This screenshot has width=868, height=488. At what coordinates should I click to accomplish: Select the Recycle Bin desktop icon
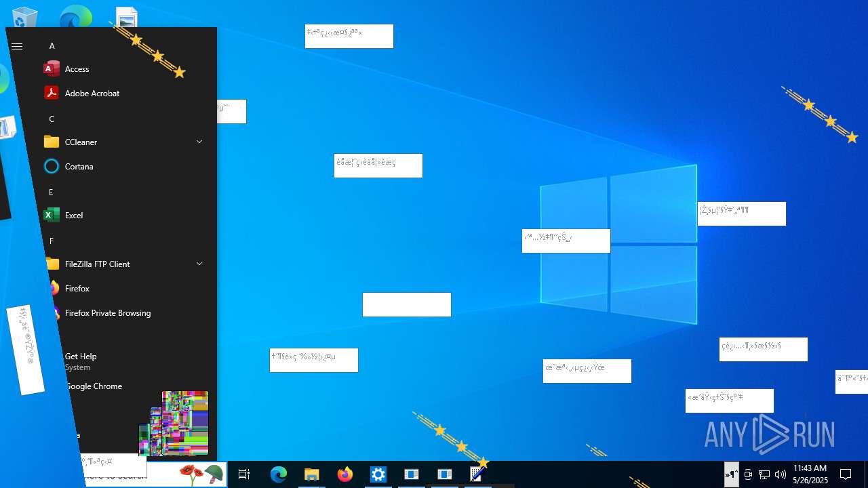pyautogui.click(x=25, y=17)
